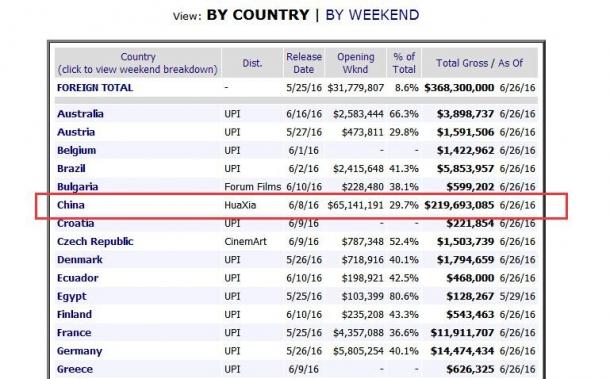Open the Czech Republic breakdown
This screenshot has width=610, height=379.
pyautogui.click(x=95, y=242)
